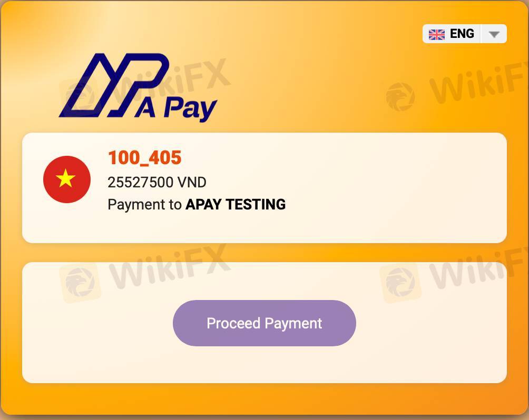529x420 pixels.
Task: Click the 25527500 VND amount
Action: [x=157, y=182]
